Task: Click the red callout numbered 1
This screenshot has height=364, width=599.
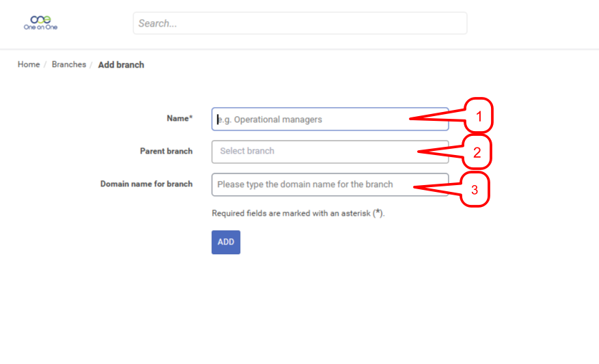Action: [x=479, y=116]
